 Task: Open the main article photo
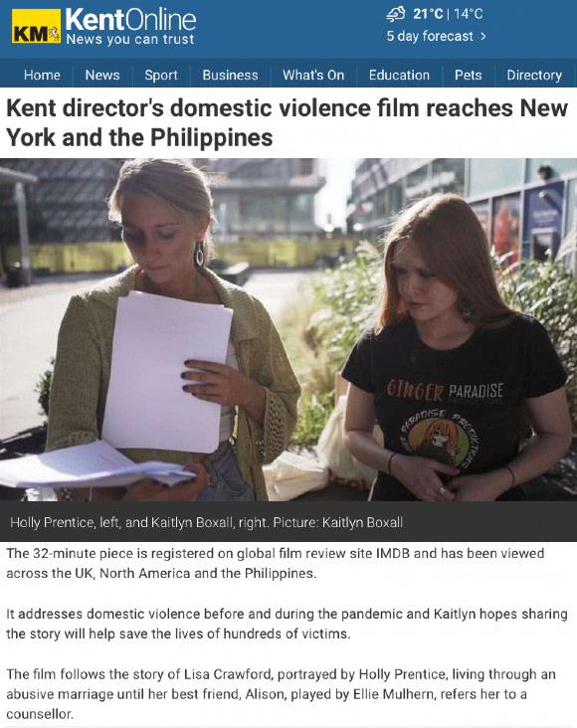tap(288, 329)
